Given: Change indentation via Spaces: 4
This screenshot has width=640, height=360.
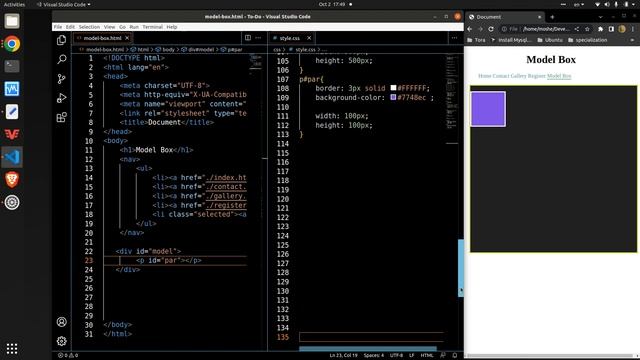Looking at the screenshot, I should [373, 355].
